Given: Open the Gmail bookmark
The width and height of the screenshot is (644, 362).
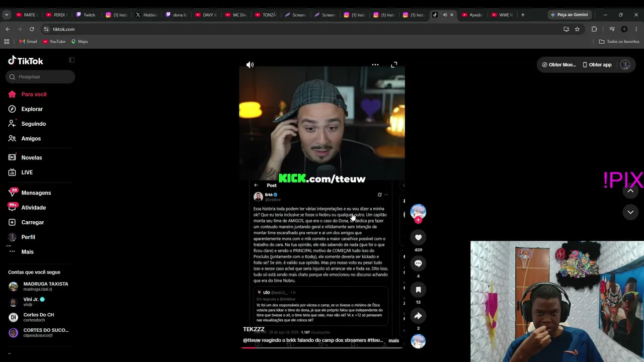Looking at the screenshot, I should 28,42.
